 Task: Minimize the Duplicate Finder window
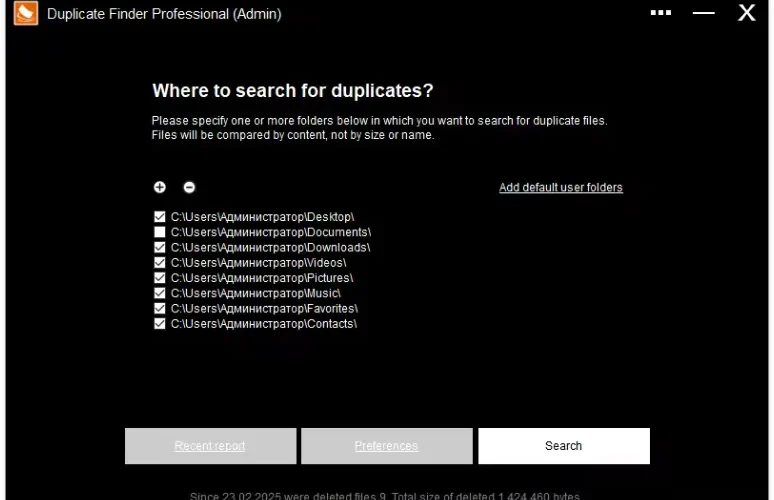coord(703,13)
